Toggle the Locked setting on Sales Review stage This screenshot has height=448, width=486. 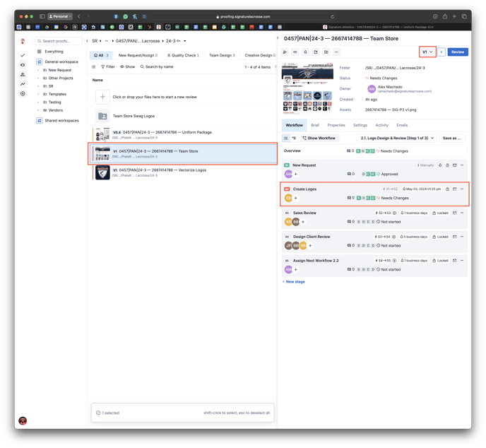click(x=439, y=213)
